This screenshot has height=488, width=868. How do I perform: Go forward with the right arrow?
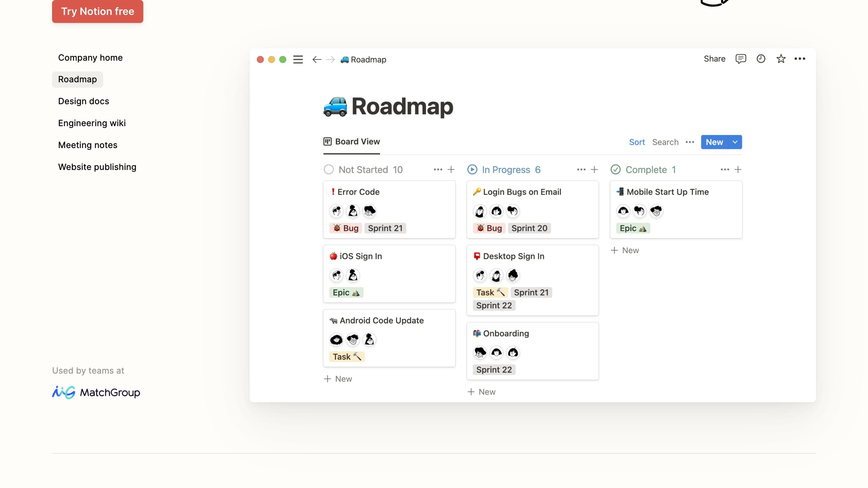click(x=330, y=59)
